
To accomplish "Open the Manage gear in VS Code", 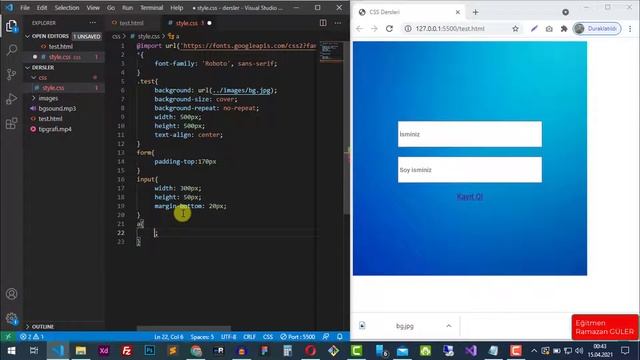I will (x=11, y=318).
